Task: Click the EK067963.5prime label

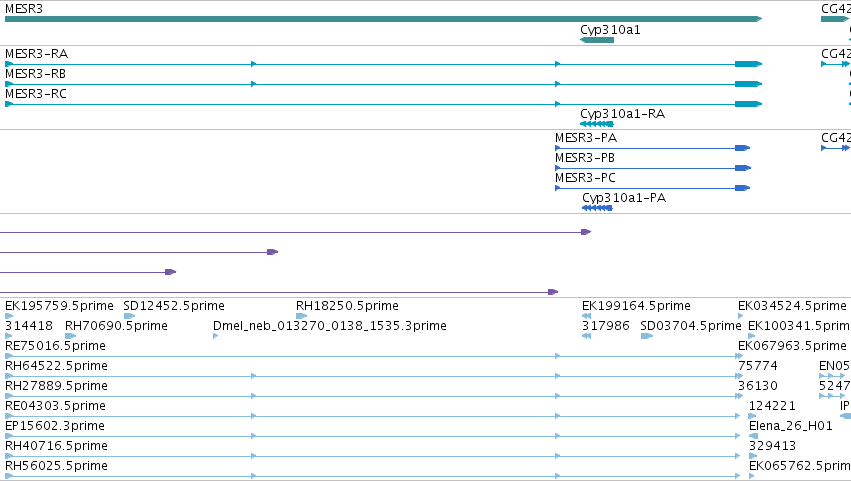Action: pyautogui.click(x=792, y=346)
